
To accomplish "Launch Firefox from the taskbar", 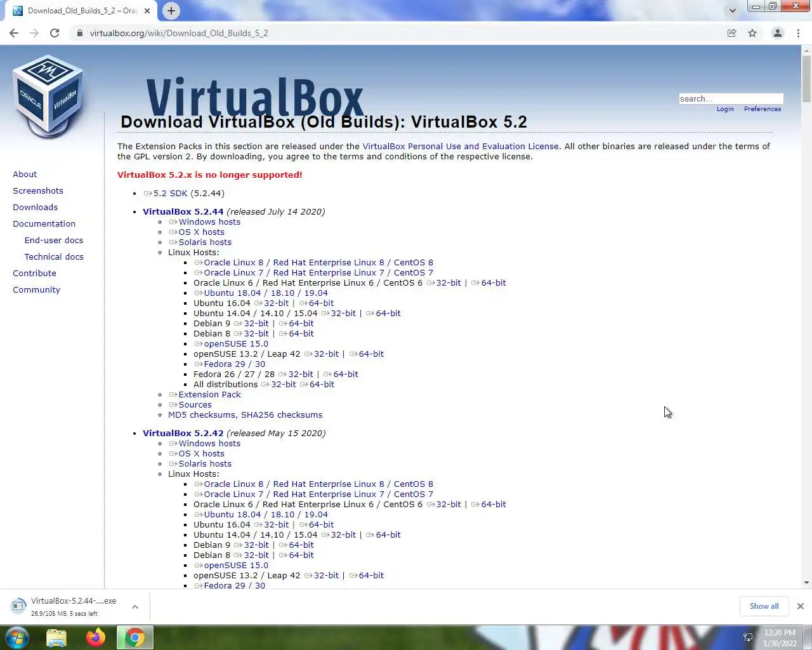I will coord(96,638).
